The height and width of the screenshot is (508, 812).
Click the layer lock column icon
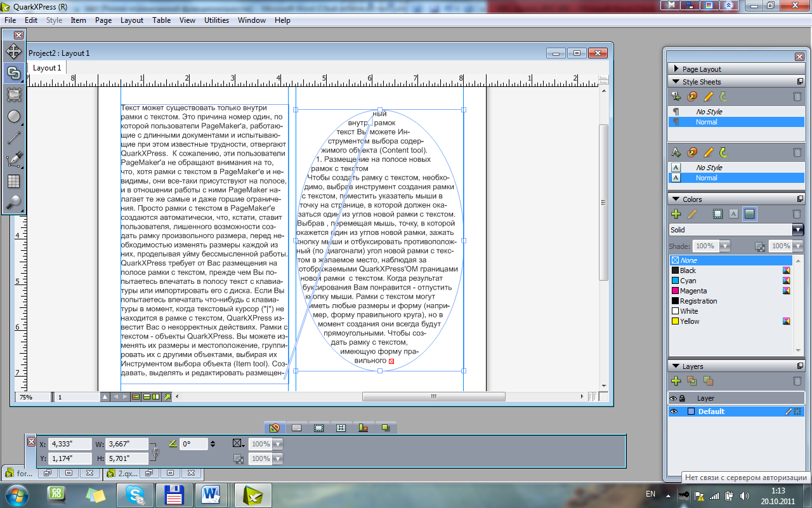coord(682,398)
